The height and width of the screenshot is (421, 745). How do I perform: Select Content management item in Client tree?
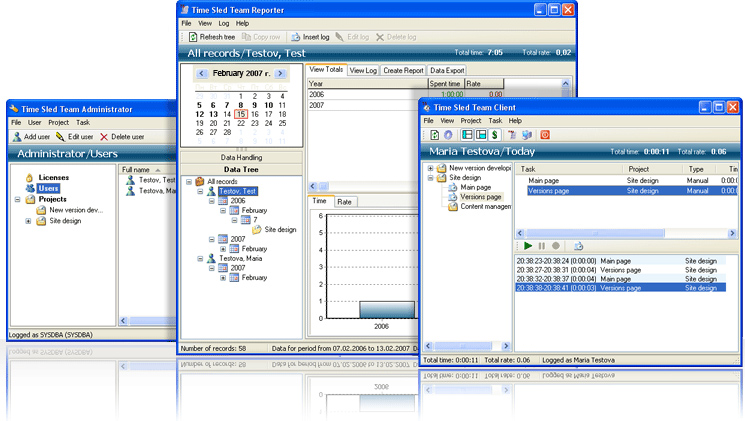[x=486, y=206]
